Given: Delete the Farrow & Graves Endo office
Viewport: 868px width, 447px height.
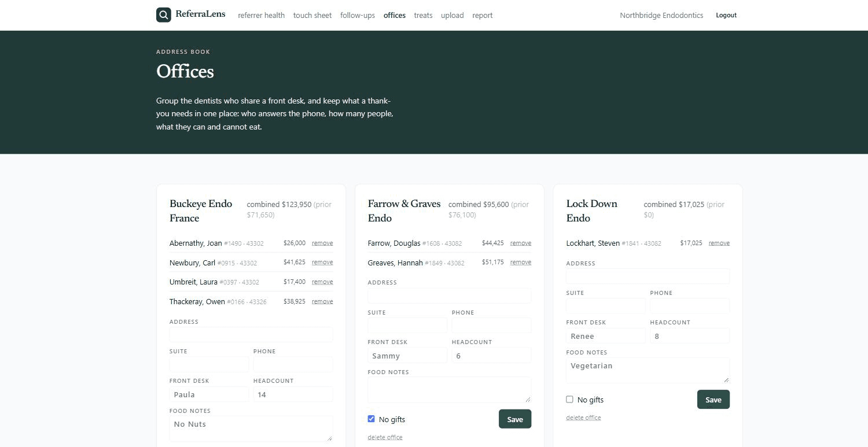Looking at the screenshot, I should pos(385,437).
